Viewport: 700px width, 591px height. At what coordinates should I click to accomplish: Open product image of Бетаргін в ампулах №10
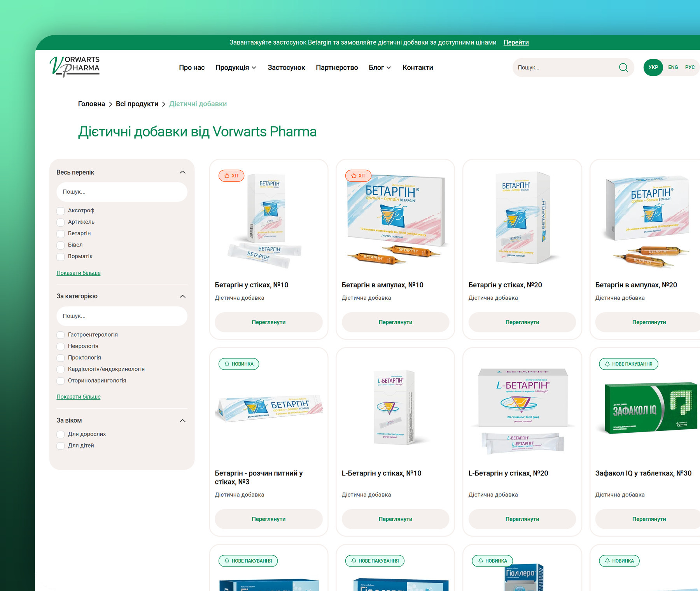point(395,220)
